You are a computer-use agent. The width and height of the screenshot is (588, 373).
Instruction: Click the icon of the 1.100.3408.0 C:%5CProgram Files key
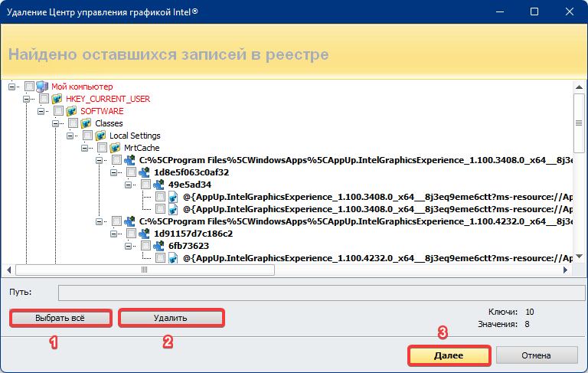click(x=129, y=160)
